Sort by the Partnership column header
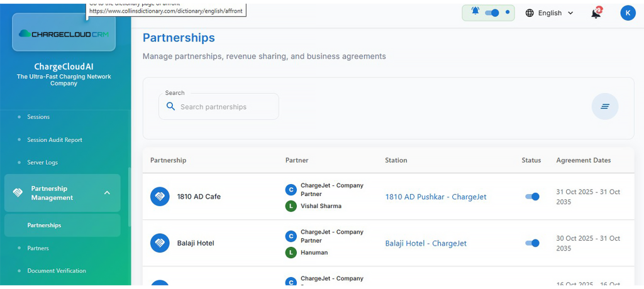644x289 pixels. tap(168, 160)
